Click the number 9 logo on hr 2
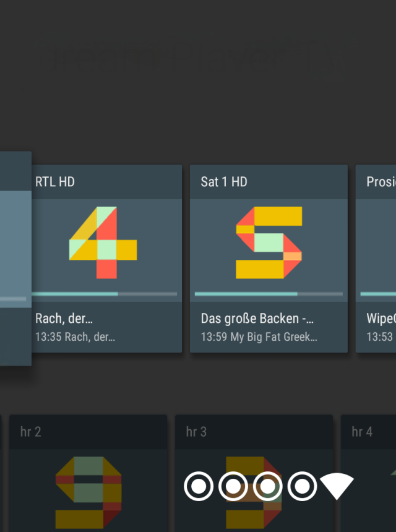The image size is (396, 532). 88,492
